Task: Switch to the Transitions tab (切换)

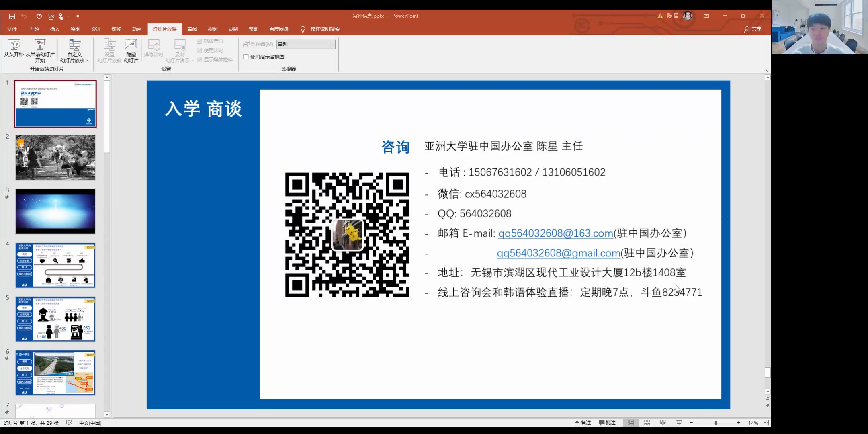Action: tap(116, 29)
